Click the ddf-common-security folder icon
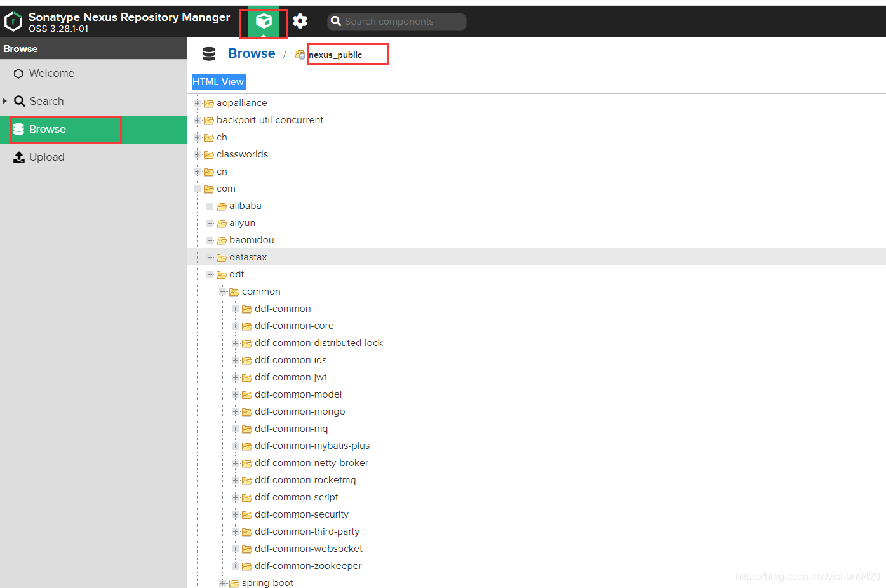886x588 pixels. coord(247,515)
